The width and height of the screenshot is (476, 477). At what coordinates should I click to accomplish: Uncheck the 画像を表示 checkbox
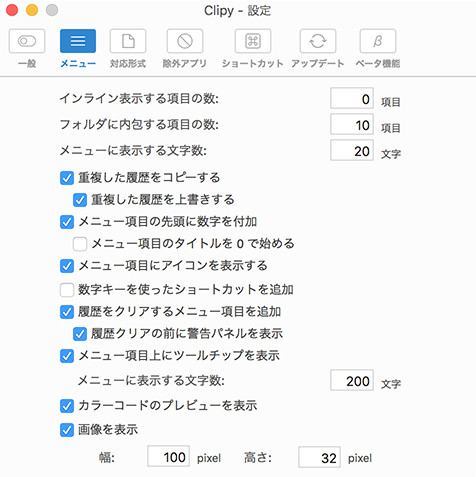[x=67, y=430]
